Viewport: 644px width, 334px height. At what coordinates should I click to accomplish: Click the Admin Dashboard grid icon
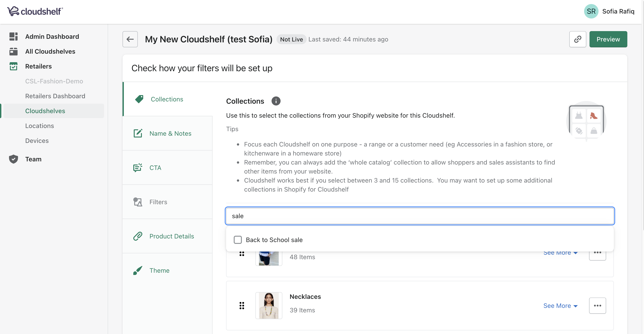pyautogui.click(x=14, y=37)
